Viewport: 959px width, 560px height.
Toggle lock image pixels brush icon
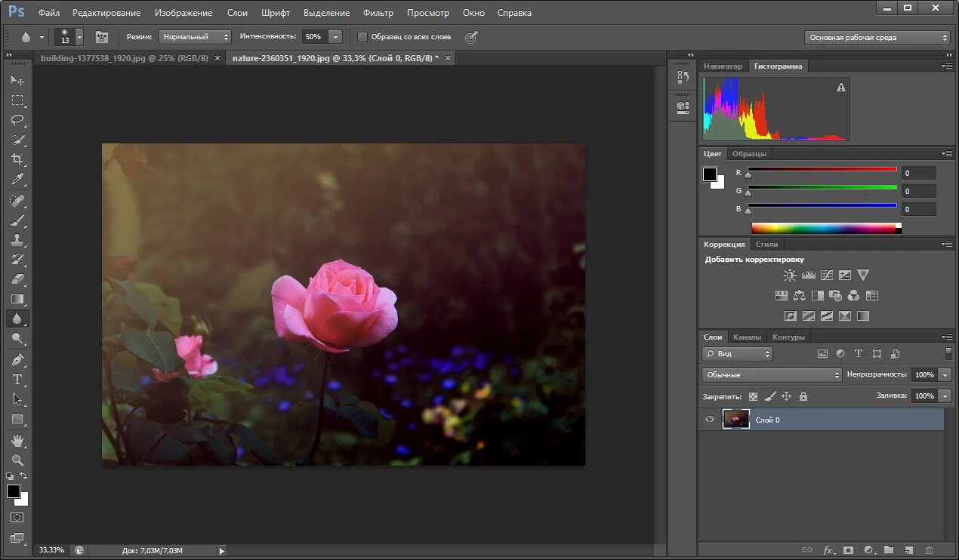[770, 396]
